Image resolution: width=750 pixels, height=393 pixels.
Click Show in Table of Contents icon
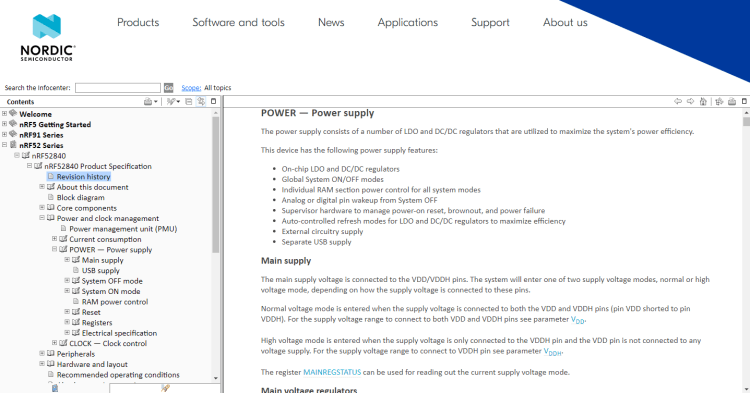tap(719, 101)
